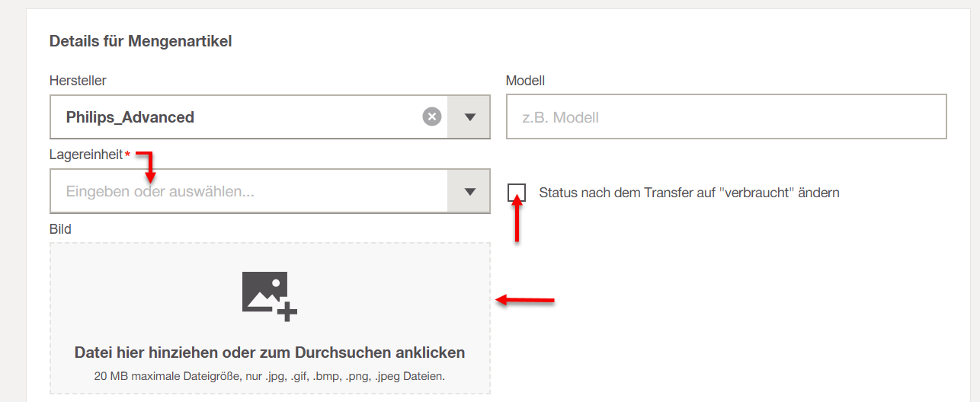Enable status change to "verbraucht" after transfer
This screenshot has height=402, width=980.
pos(517,193)
